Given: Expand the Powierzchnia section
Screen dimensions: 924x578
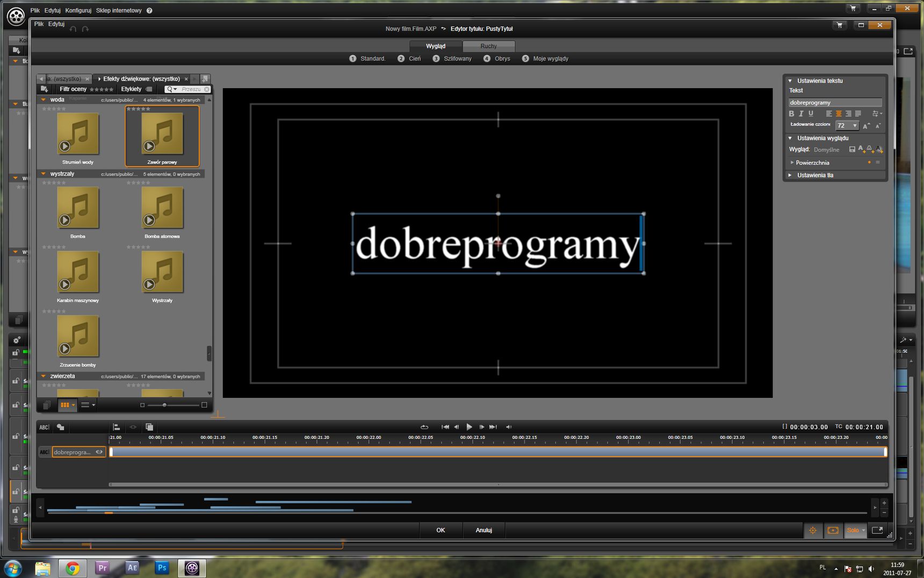Looking at the screenshot, I should click(792, 162).
